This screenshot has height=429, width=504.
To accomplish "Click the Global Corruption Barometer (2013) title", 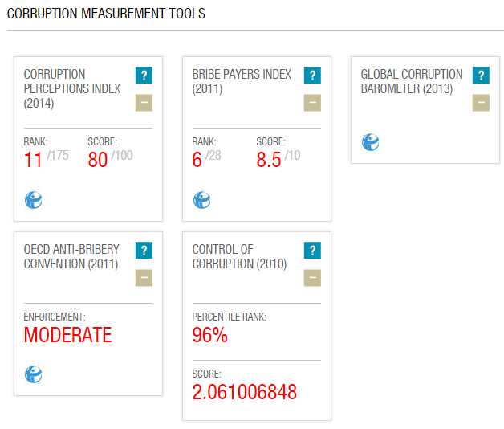I will tap(412, 81).
